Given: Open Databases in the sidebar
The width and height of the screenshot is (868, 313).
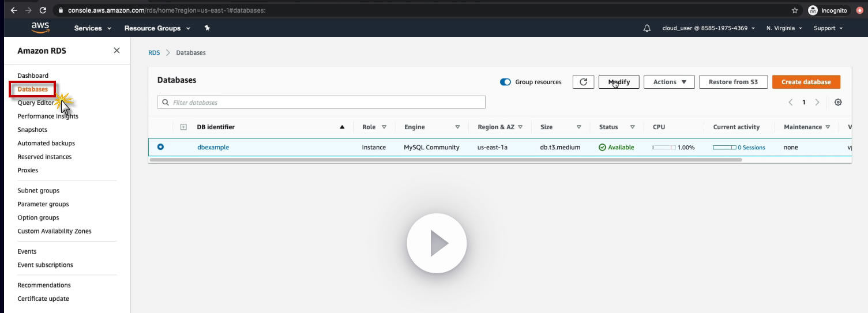Looking at the screenshot, I should point(33,89).
